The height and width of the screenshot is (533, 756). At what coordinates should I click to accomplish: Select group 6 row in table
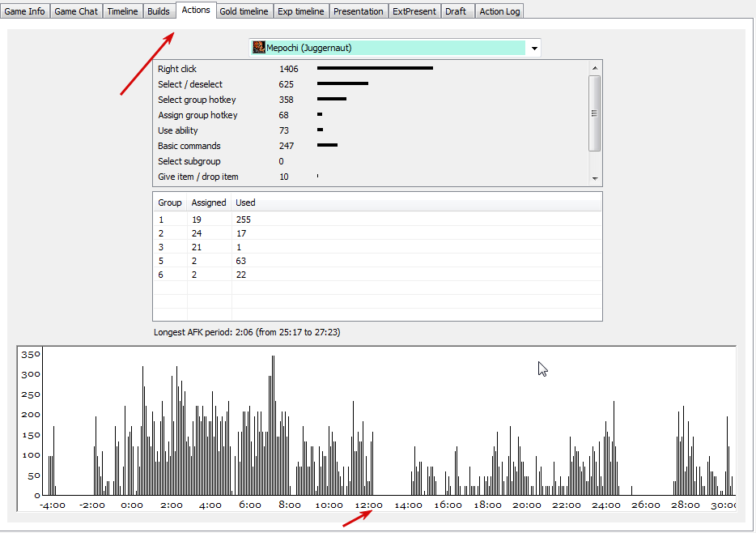coord(377,275)
